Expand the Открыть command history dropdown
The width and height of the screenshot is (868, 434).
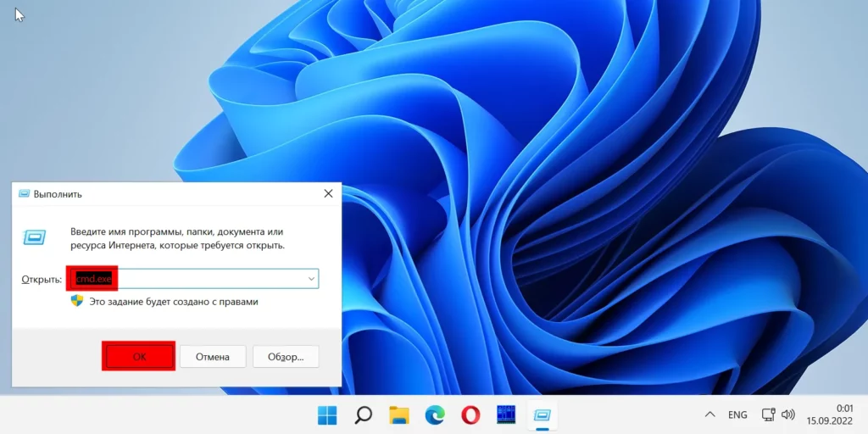point(311,278)
